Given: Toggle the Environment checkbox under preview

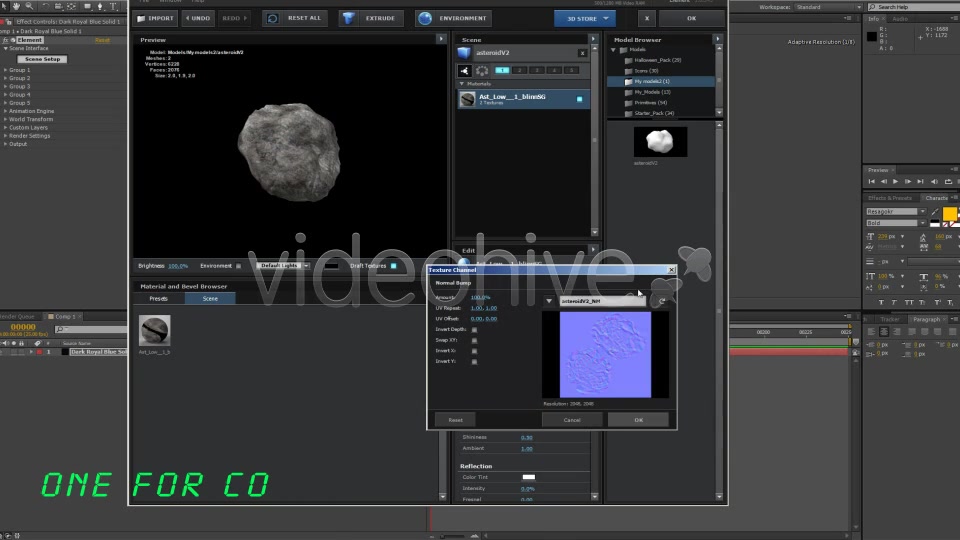Looking at the screenshot, I should coord(238,266).
